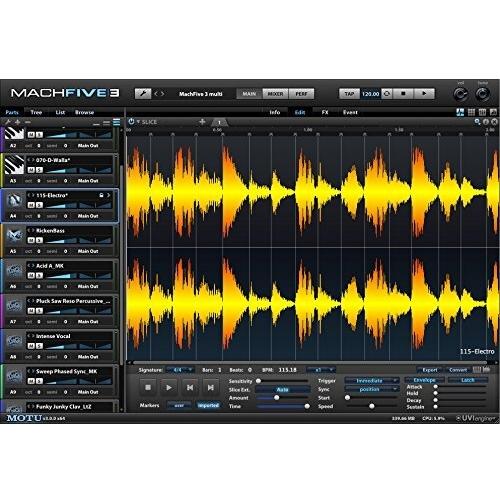Click the transport play button at top

424,94
